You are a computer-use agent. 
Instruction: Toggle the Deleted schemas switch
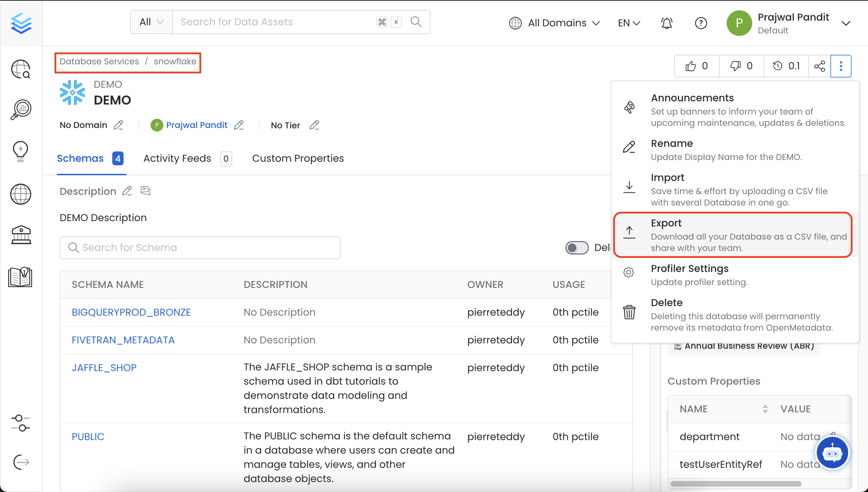pyautogui.click(x=577, y=248)
